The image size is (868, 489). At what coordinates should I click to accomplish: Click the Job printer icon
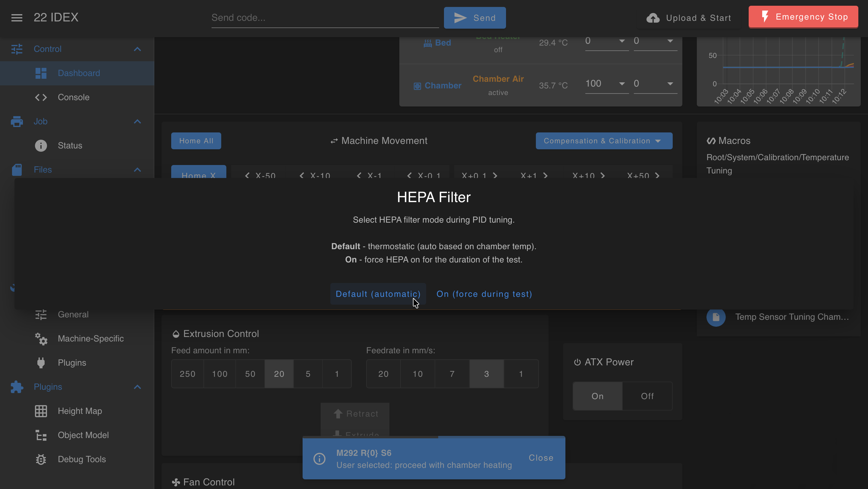tap(17, 121)
